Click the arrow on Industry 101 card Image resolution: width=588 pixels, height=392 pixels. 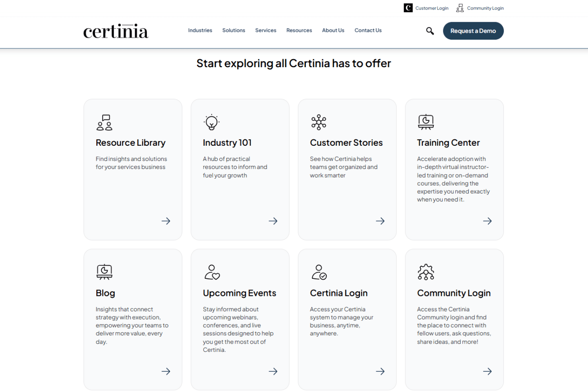[x=273, y=221]
